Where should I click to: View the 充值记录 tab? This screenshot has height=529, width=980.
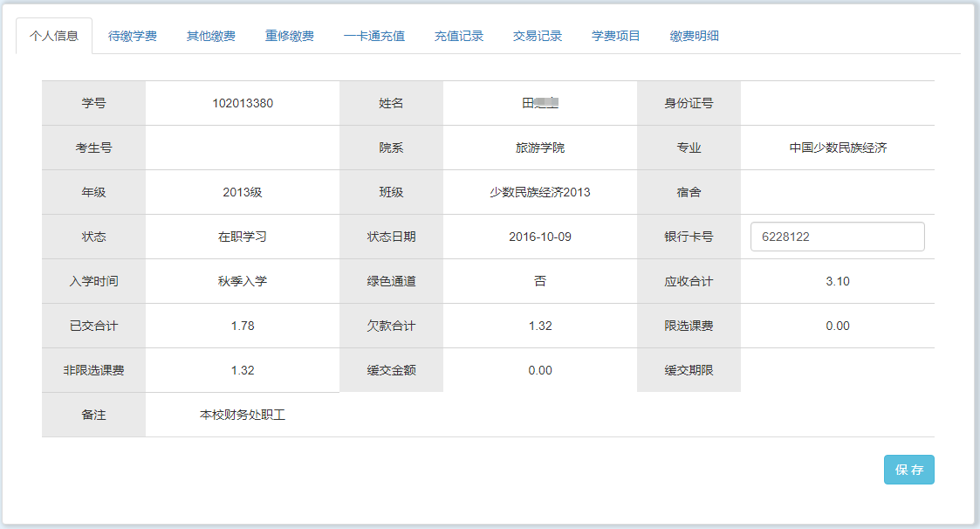[x=459, y=36]
